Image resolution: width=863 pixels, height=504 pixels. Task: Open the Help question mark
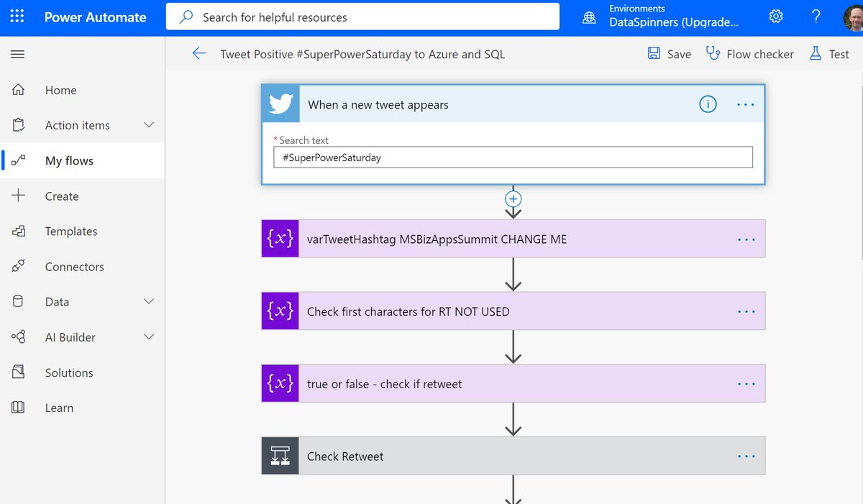(816, 17)
